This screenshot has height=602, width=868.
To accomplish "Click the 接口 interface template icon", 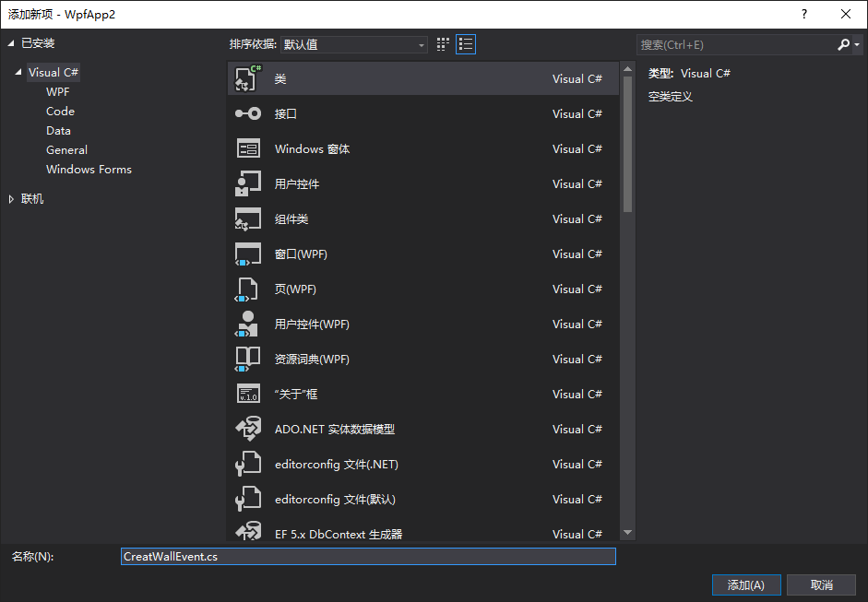I will [248, 113].
